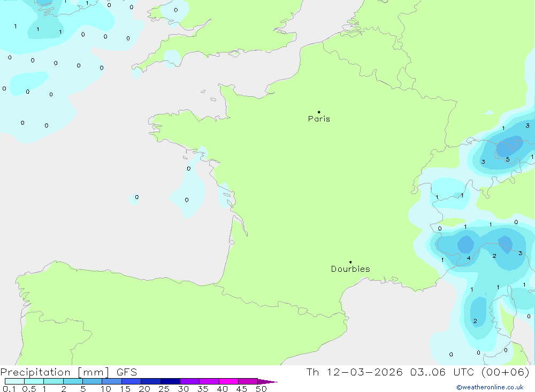Image resolution: width=535 pixels, height=392 pixels.
Task: Select the 5–10 mm legend swatch
Action: 93,381
